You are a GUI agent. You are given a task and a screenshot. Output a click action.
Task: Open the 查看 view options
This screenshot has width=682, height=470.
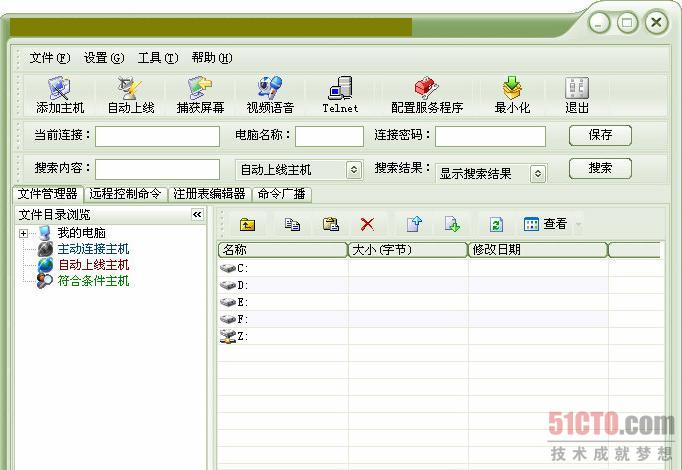(x=545, y=224)
